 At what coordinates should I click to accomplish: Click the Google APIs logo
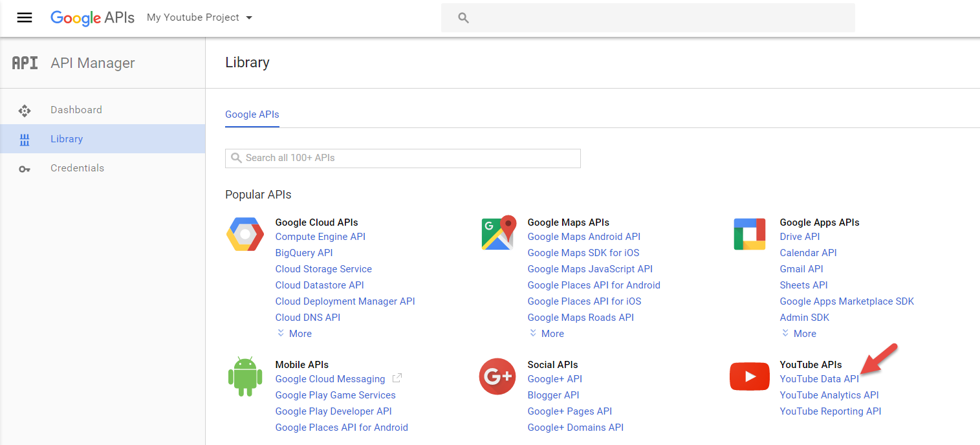point(93,17)
